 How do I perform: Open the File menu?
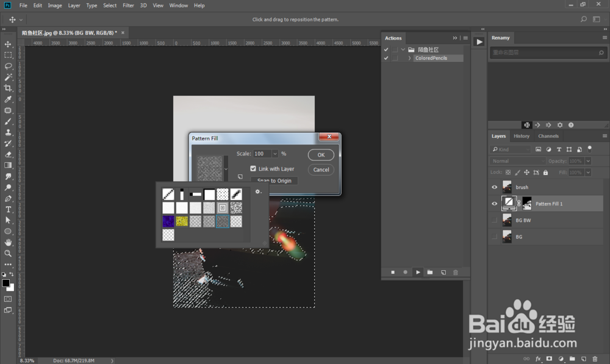23,5
